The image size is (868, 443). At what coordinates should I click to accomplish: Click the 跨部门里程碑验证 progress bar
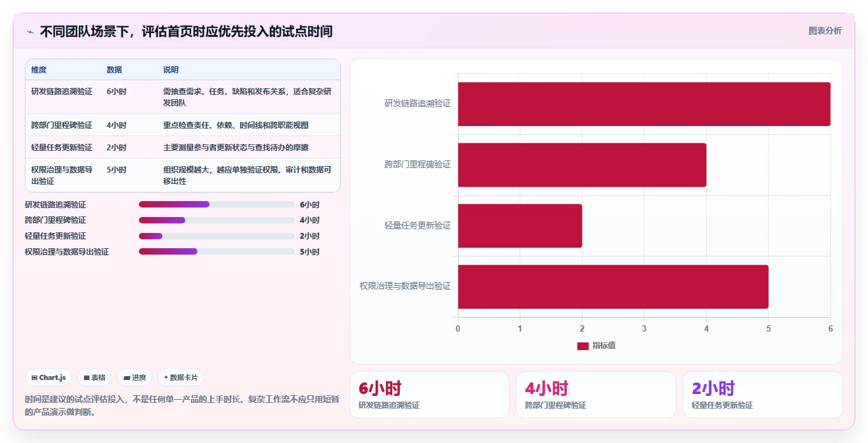(217, 220)
